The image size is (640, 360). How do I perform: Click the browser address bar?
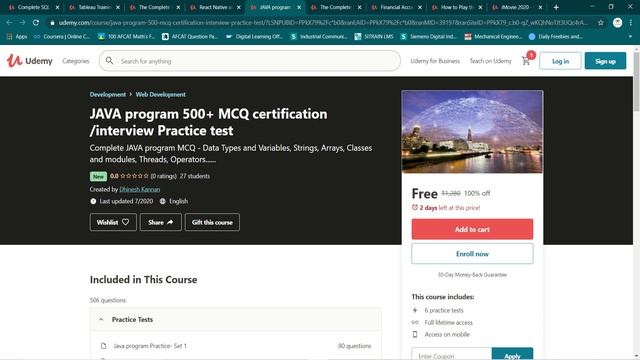322,22
